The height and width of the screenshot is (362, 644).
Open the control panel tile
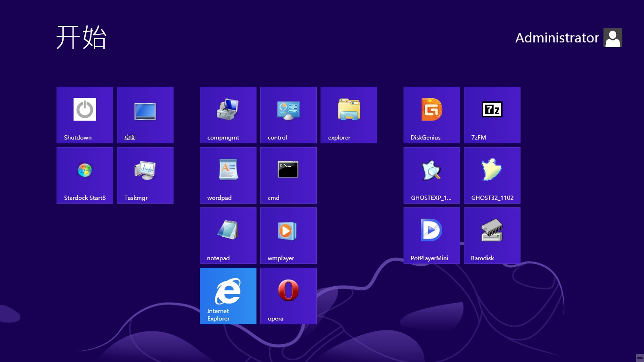point(289,115)
